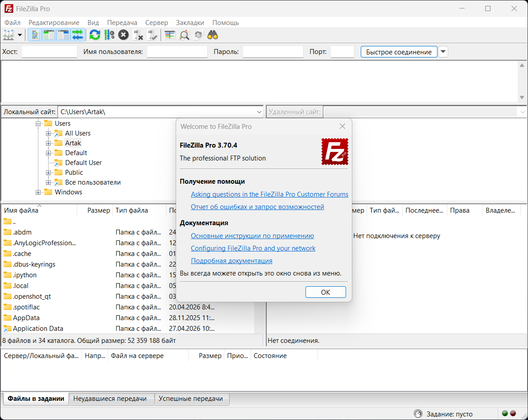Open the Передача menu
This screenshot has width=528, height=420.
click(x=122, y=23)
